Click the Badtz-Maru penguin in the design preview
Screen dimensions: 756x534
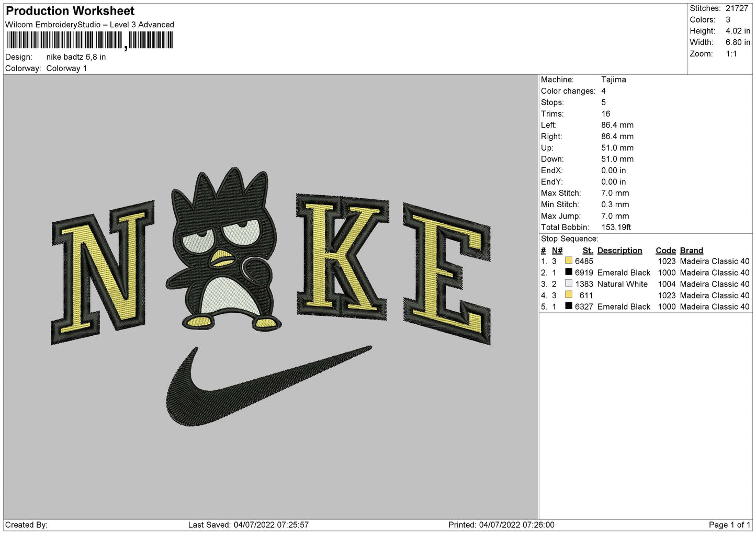(x=224, y=250)
